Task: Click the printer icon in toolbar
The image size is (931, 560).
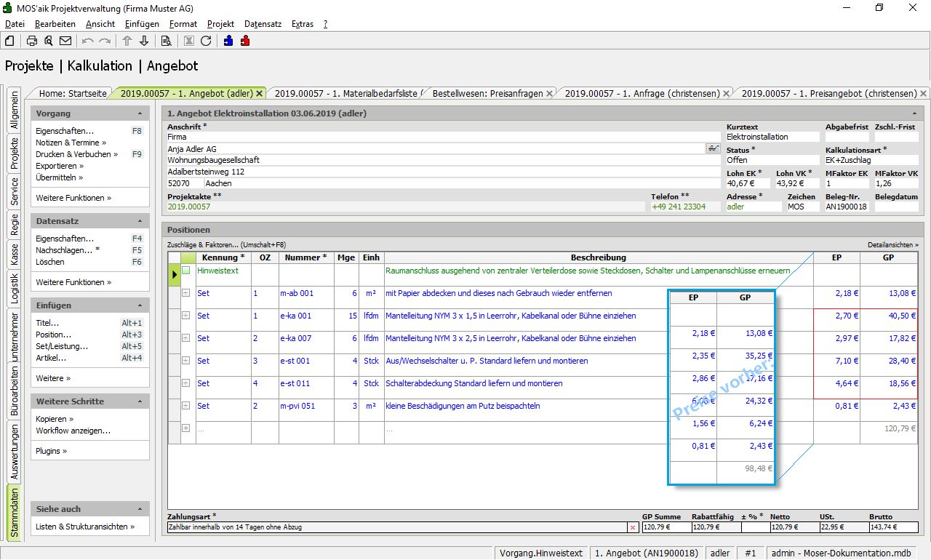Action: point(32,41)
